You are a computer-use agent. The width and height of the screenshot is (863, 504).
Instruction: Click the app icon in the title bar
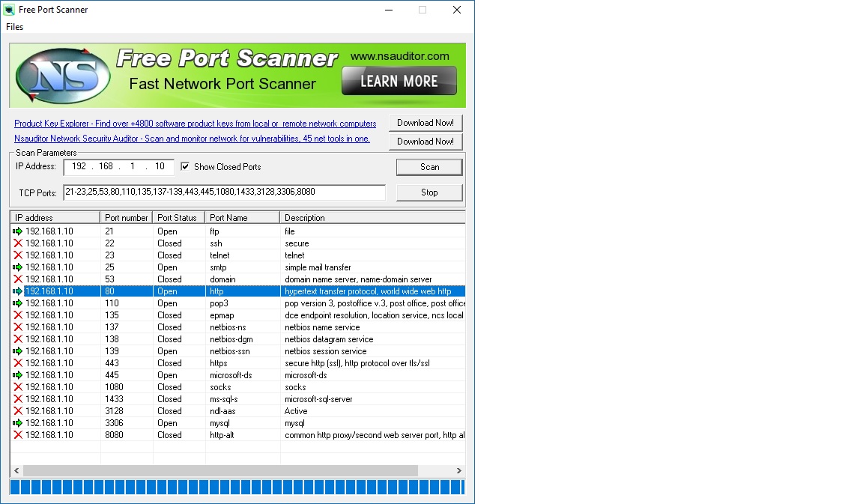(10, 10)
